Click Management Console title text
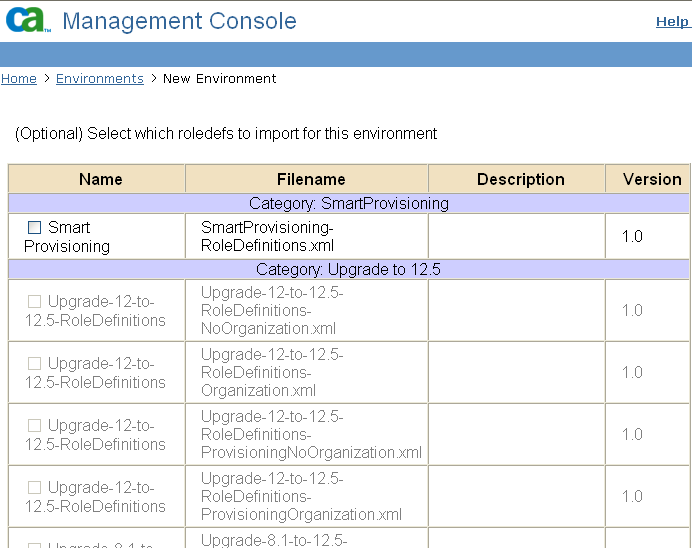 179,20
